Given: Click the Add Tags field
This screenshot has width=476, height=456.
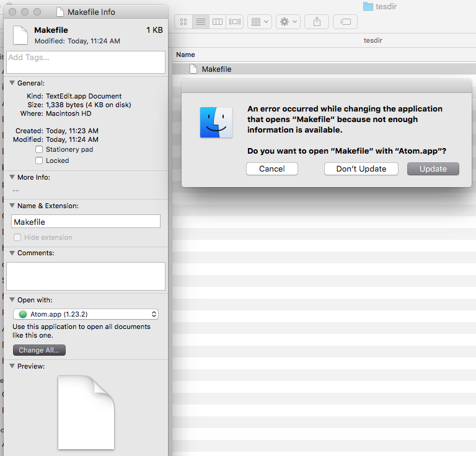Looking at the screenshot, I should [x=86, y=62].
